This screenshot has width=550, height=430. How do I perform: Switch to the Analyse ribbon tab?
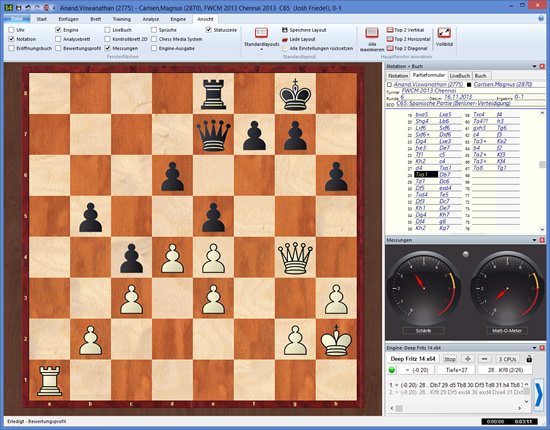[x=150, y=19]
